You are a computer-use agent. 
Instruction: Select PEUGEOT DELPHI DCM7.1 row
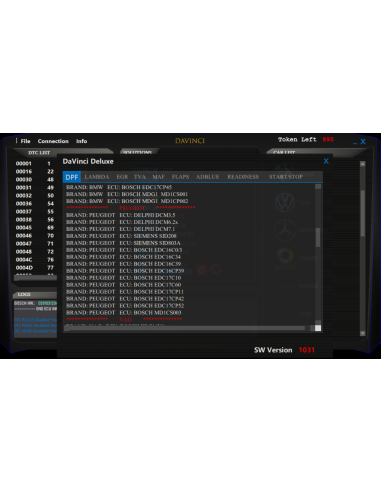coord(120,229)
